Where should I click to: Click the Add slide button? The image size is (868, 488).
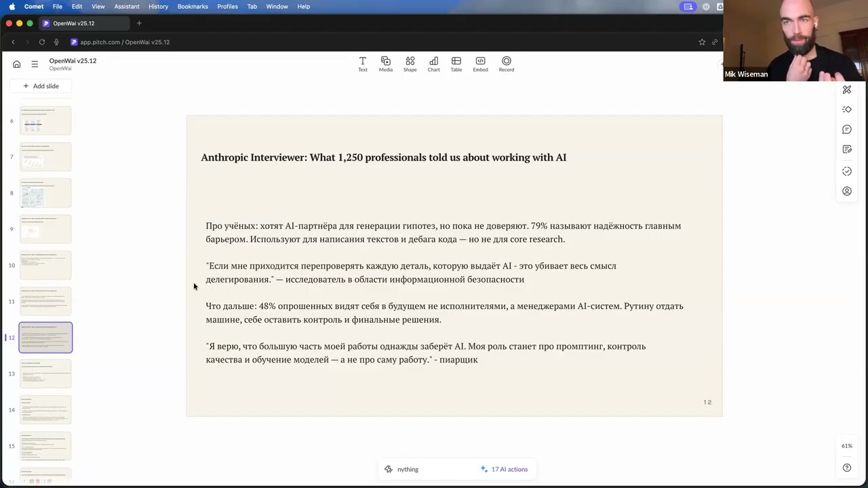point(41,86)
